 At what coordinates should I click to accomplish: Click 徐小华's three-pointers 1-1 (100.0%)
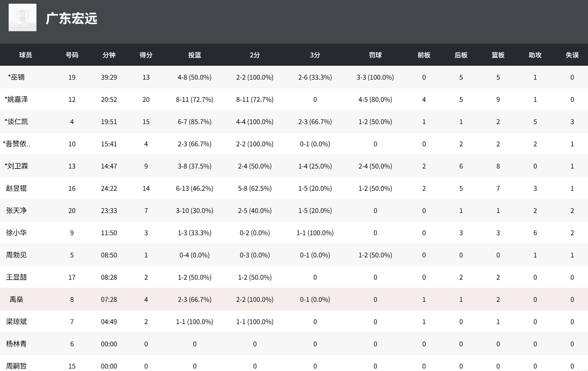315,233
